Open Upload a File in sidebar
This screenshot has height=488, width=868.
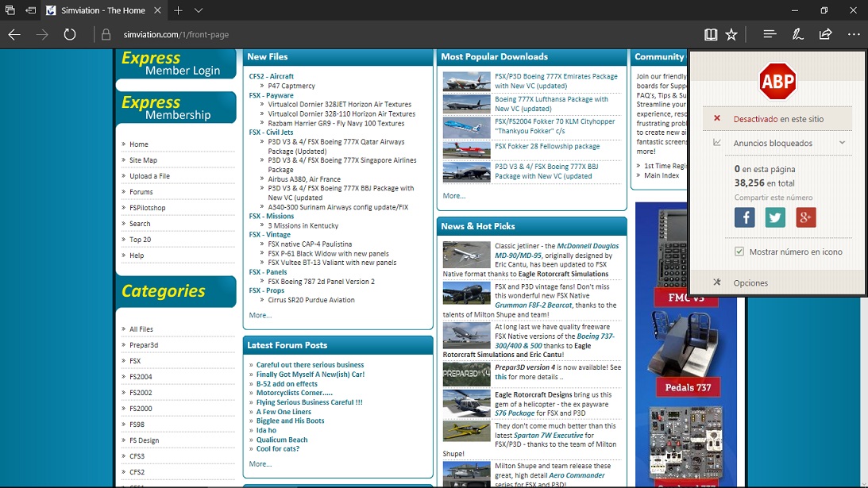click(x=149, y=176)
